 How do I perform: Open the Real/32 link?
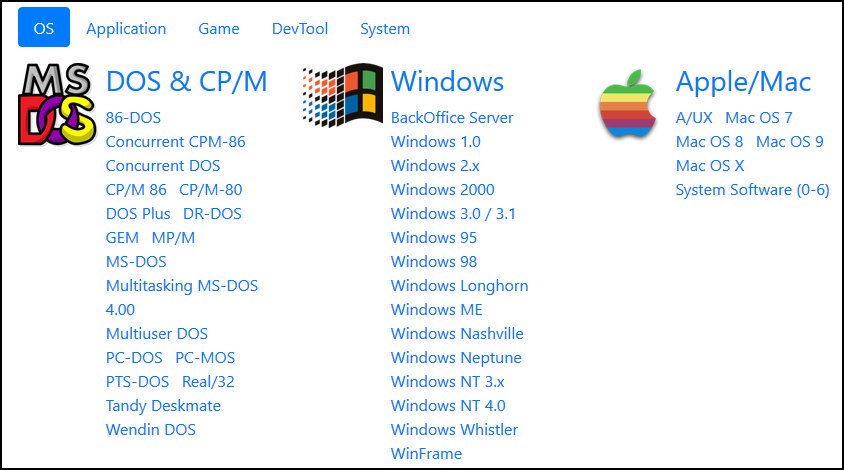coord(208,382)
